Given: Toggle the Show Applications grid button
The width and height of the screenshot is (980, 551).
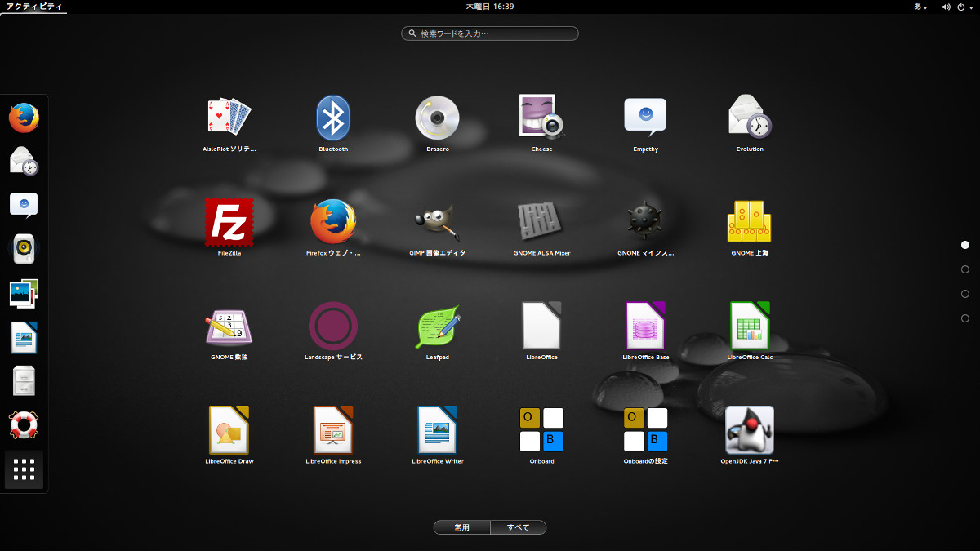Looking at the screenshot, I should [24, 470].
